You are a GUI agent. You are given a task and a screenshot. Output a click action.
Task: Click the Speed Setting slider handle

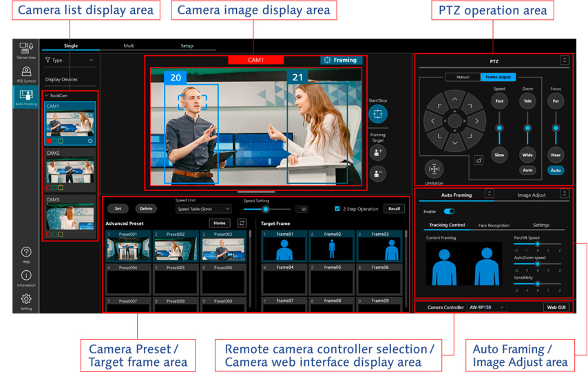[x=266, y=209]
